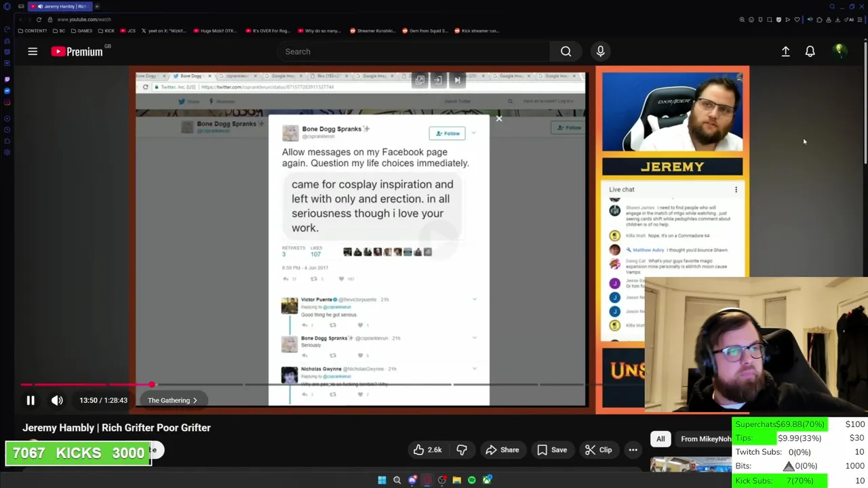Image resolution: width=868 pixels, height=488 pixels.
Task: Open the Kick streamer run bookmark
Action: pyautogui.click(x=477, y=30)
